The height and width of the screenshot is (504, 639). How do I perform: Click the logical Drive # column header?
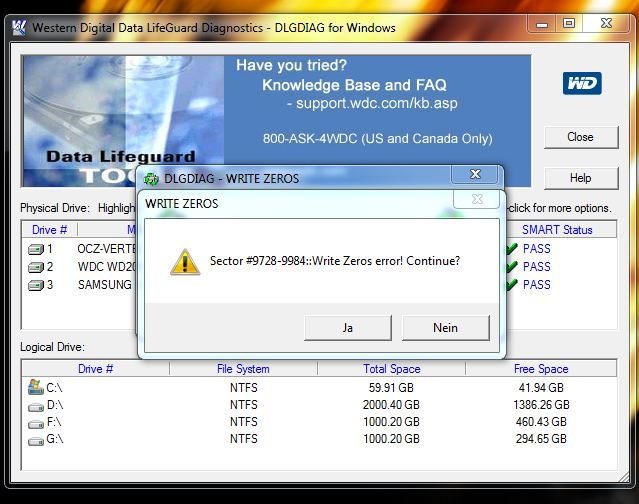click(95, 369)
